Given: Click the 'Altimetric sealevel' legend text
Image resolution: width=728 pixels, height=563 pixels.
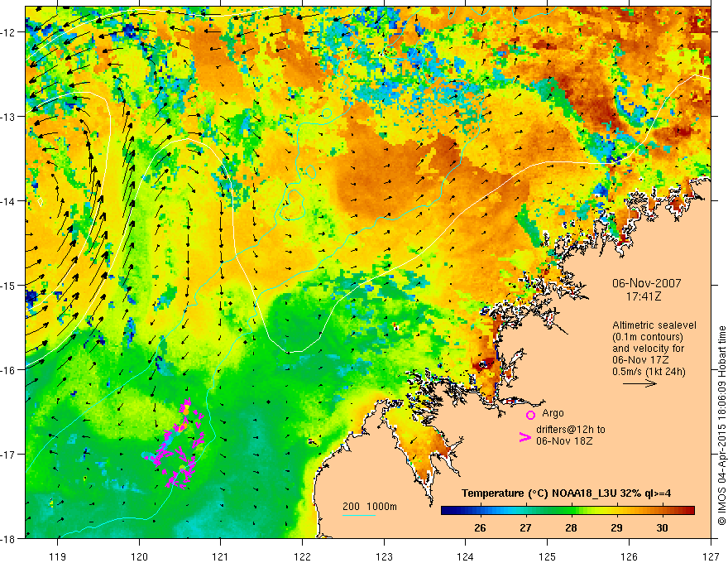Looking at the screenshot, I should 654,325.
